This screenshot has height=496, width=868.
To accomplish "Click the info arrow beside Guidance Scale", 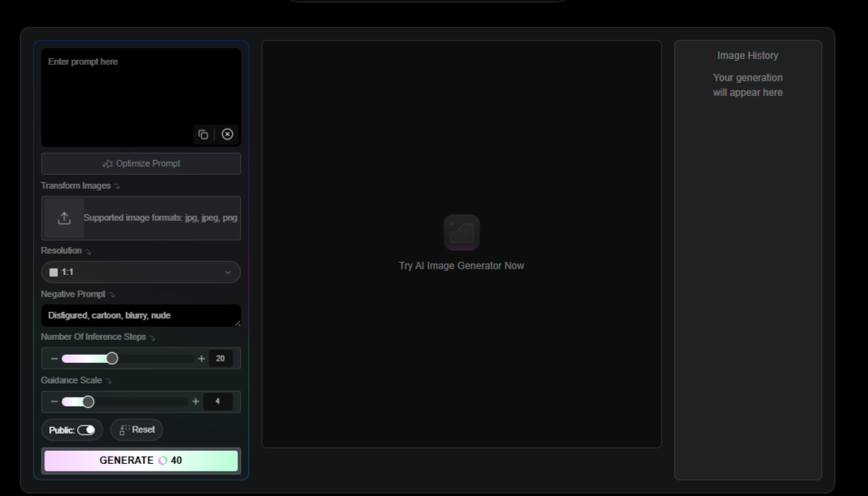I will click(x=108, y=381).
